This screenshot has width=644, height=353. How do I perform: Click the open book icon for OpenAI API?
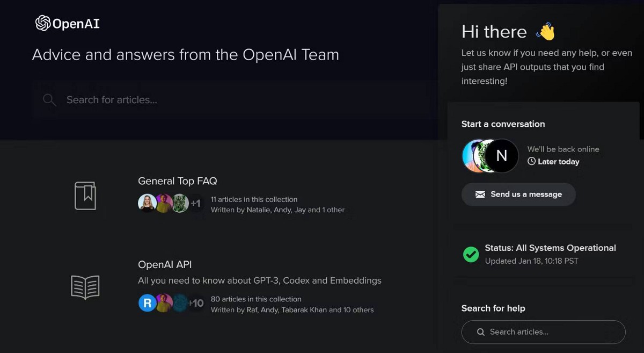point(85,287)
